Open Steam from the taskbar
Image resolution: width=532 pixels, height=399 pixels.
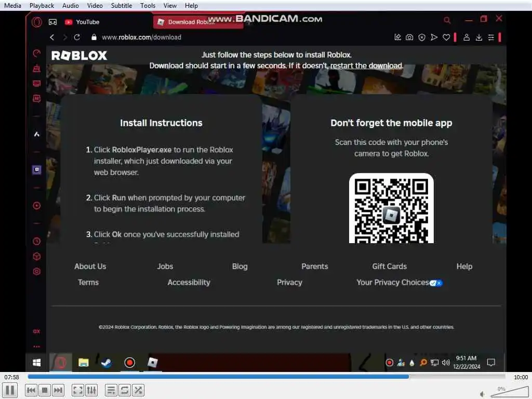tap(107, 362)
